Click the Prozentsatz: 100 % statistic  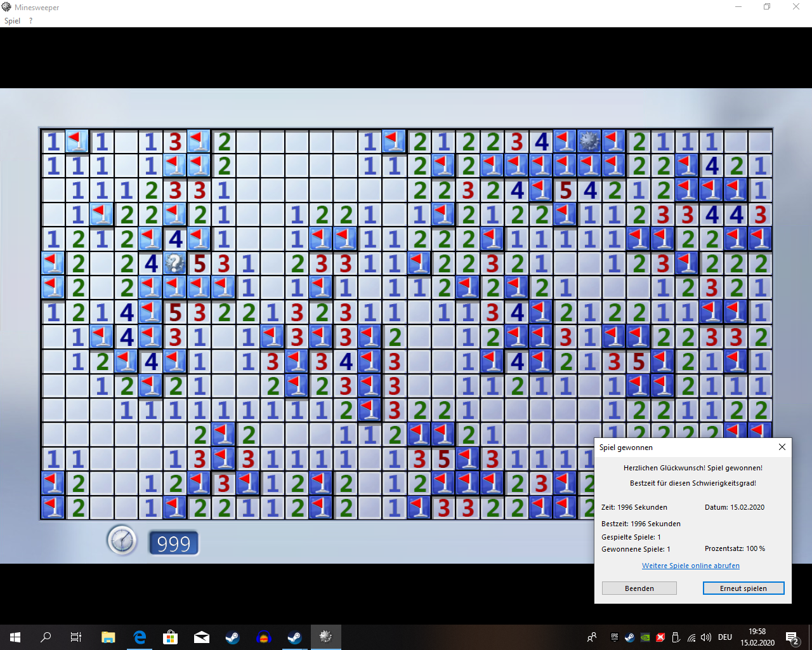coord(735,548)
